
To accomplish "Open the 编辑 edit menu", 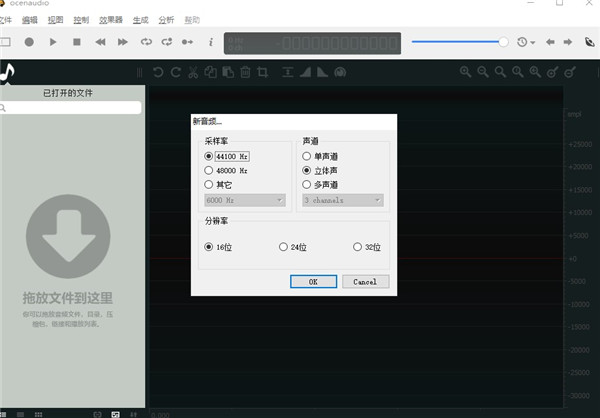I will 30,19.
